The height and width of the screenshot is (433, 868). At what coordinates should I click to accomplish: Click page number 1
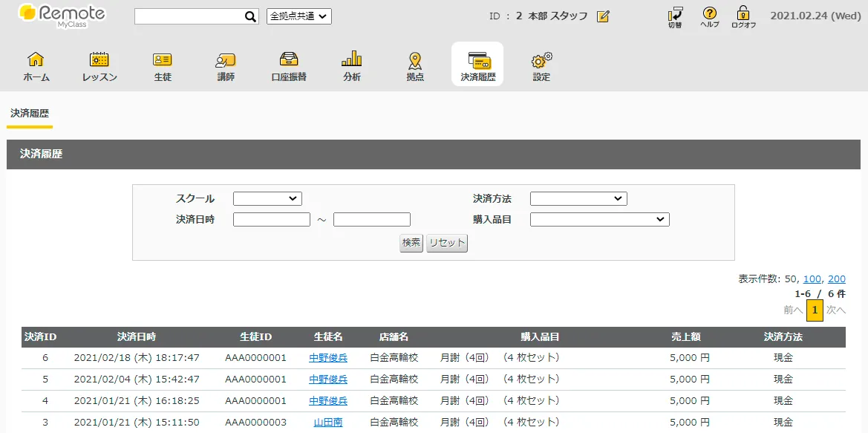pos(815,310)
